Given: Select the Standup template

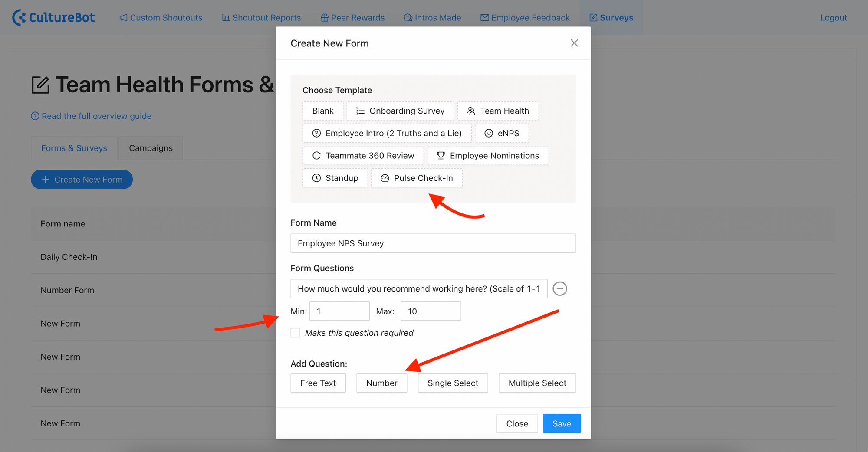Looking at the screenshot, I should (335, 178).
